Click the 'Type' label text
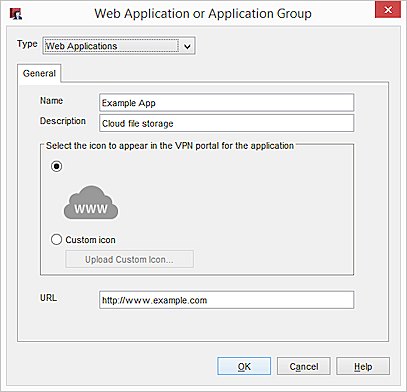This screenshot has height=392, width=407. click(x=27, y=44)
